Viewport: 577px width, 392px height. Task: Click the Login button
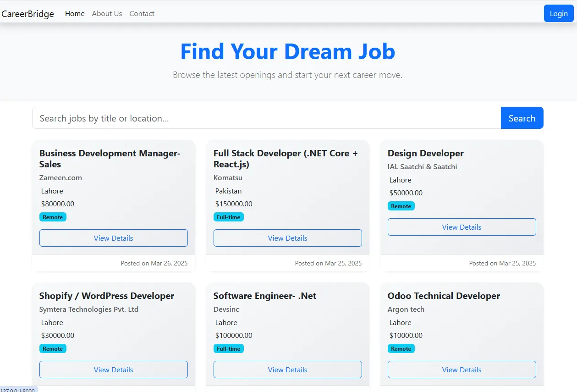[x=559, y=13]
